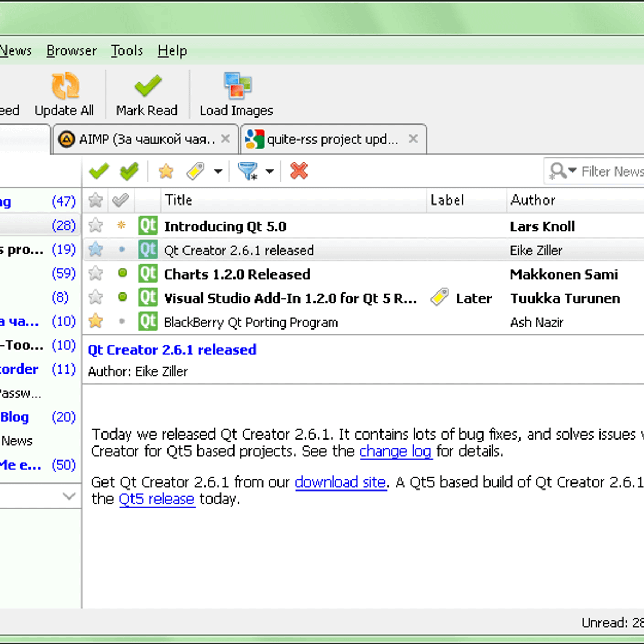Screen dimensions: 644x644
Task: Unstar the BlackBerry Qt Porting Program article
Action: point(96,321)
